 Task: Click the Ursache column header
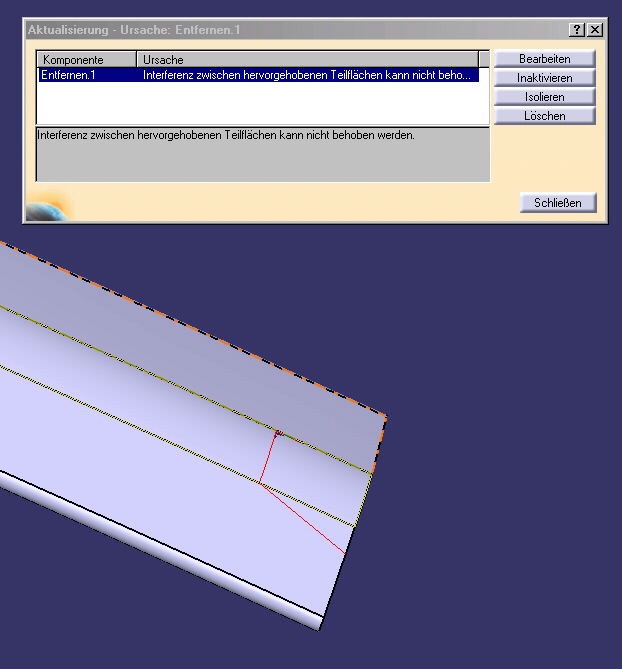[x=308, y=59]
